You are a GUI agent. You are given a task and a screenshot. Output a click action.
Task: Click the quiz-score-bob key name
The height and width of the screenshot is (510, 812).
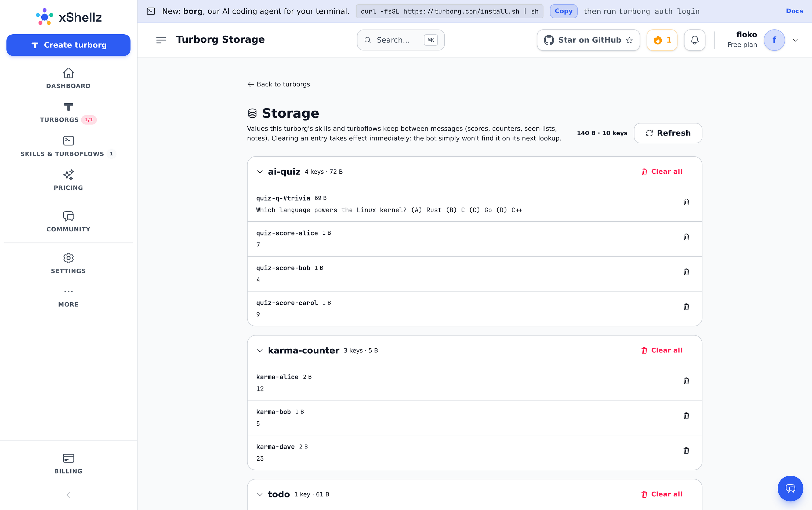[x=283, y=268]
